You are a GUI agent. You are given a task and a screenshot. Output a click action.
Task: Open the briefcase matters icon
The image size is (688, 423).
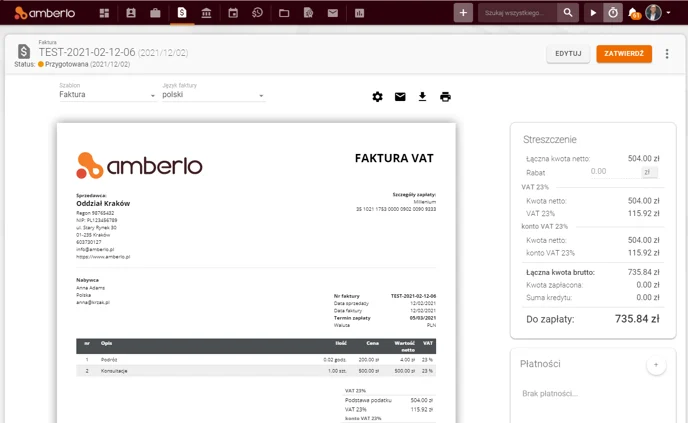tap(155, 13)
